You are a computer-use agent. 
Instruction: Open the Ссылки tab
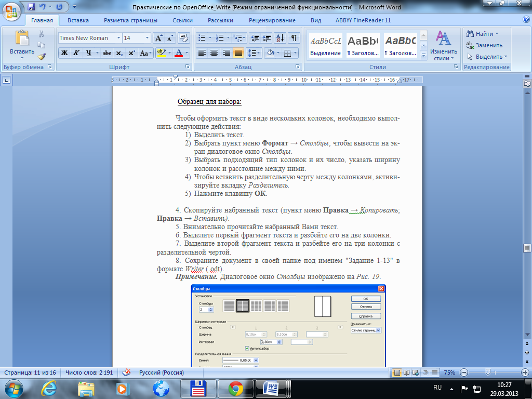click(x=182, y=20)
